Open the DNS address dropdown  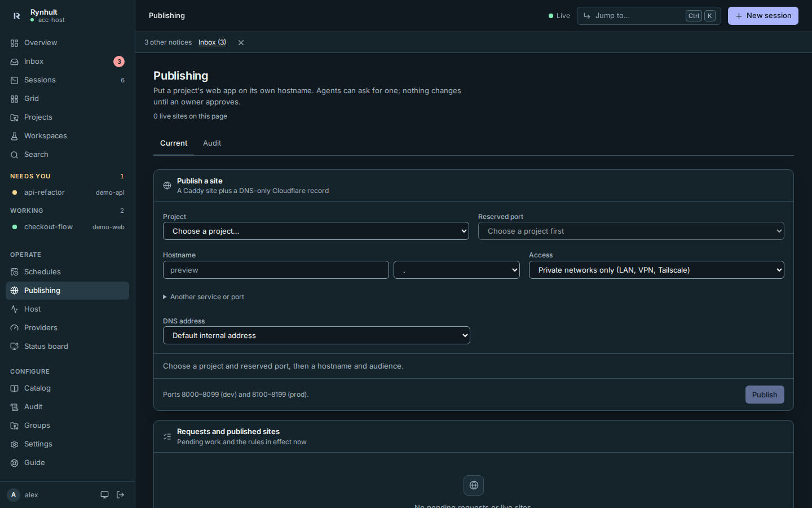click(316, 335)
